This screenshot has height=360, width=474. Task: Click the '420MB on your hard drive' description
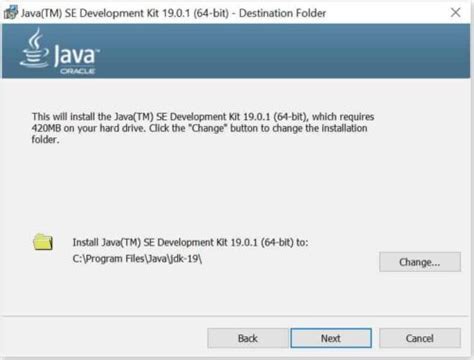coord(203,128)
